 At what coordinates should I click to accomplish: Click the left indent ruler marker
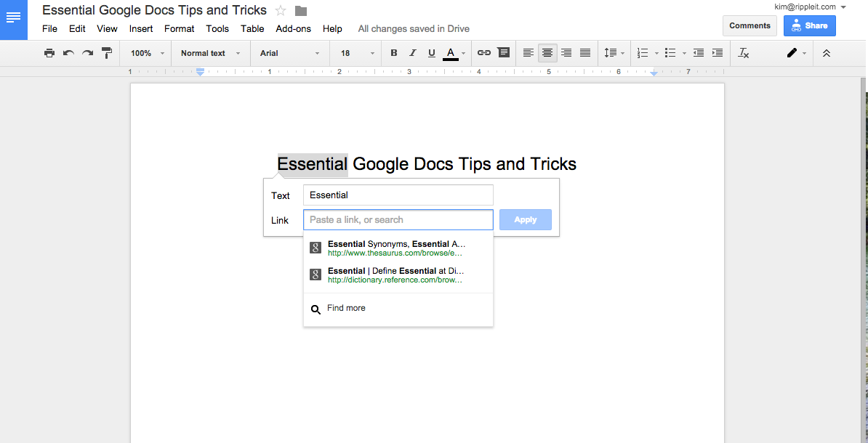click(201, 72)
